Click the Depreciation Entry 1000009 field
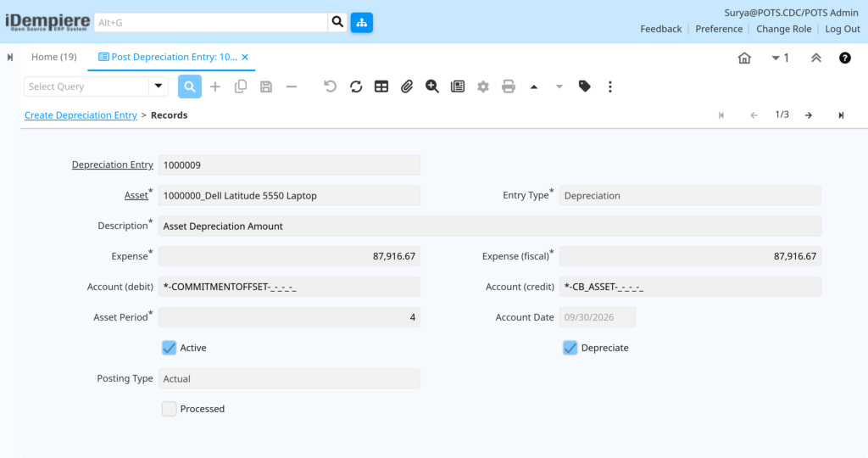The width and height of the screenshot is (868, 458). (x=289, y=165)
